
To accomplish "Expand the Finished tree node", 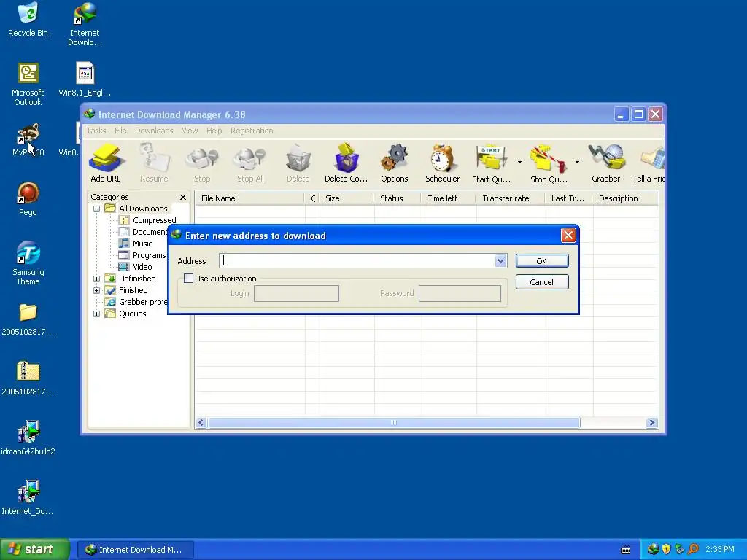I will 97,290.
